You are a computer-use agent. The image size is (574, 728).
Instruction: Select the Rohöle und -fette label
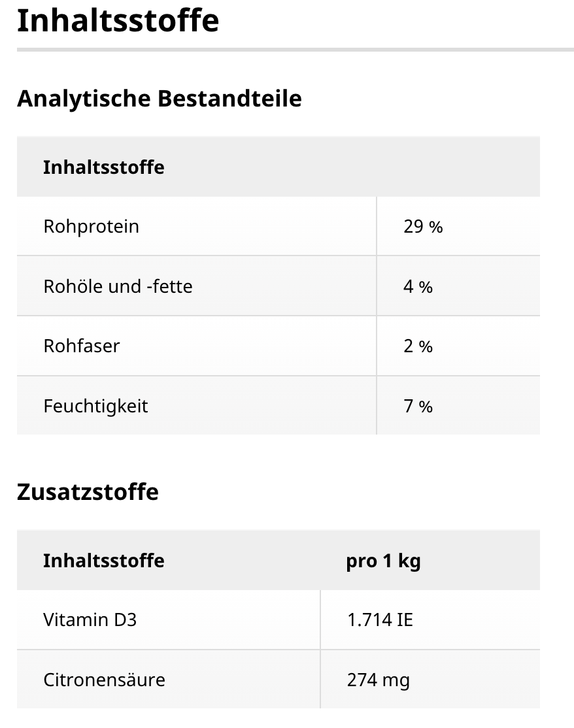[x=118, y=286]
